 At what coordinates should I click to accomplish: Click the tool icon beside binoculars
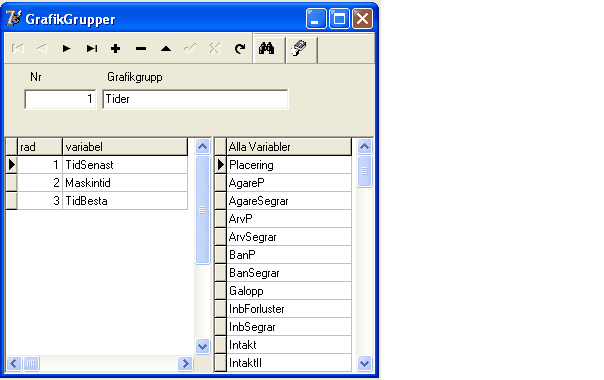pyautogui.click(x=299, y=49)
